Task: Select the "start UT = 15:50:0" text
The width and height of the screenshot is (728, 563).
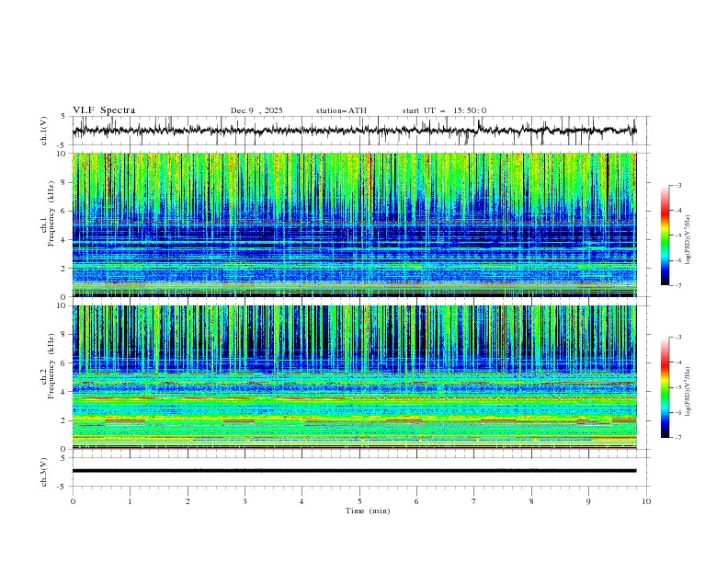Action: pos(444,110)
